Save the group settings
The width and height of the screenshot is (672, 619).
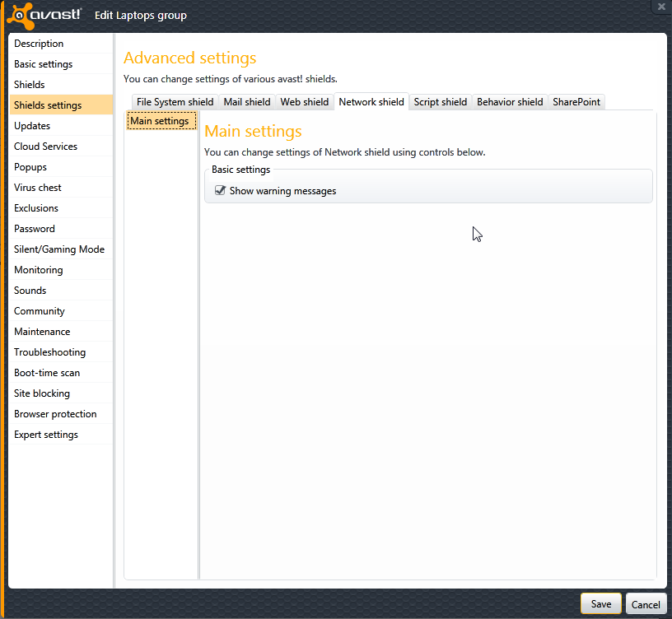(x=601, y=604)
